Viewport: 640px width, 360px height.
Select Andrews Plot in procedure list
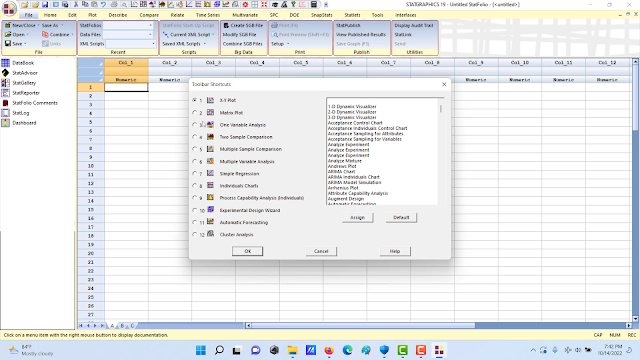coord(342,166)
